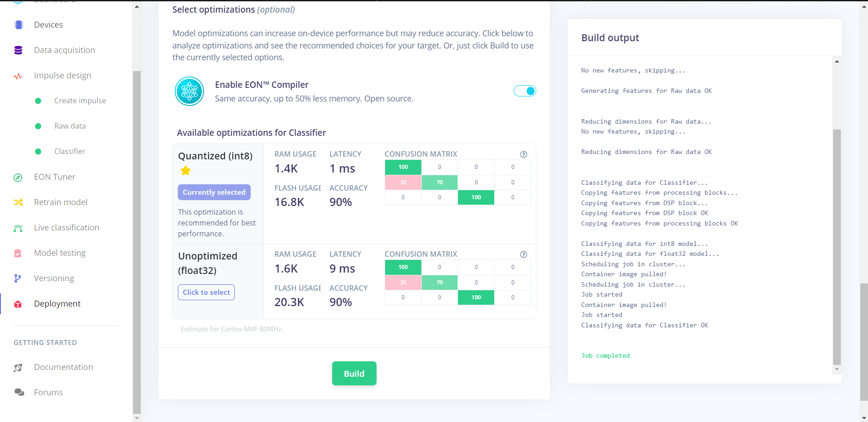Screen dimensions: 868x422
Task: Click the Devices chip icon in the sidebar
Action: (19, 25)
